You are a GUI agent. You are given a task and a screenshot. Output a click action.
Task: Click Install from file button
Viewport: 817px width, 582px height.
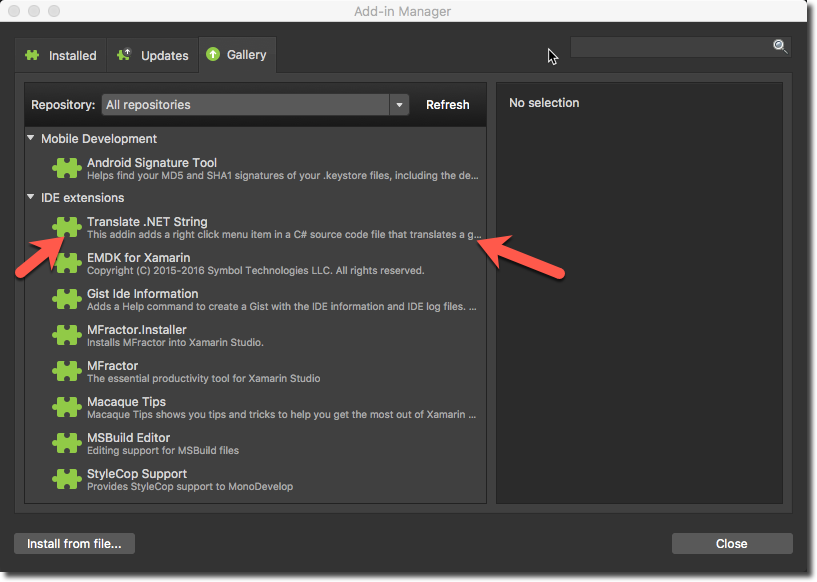[74, 543]
